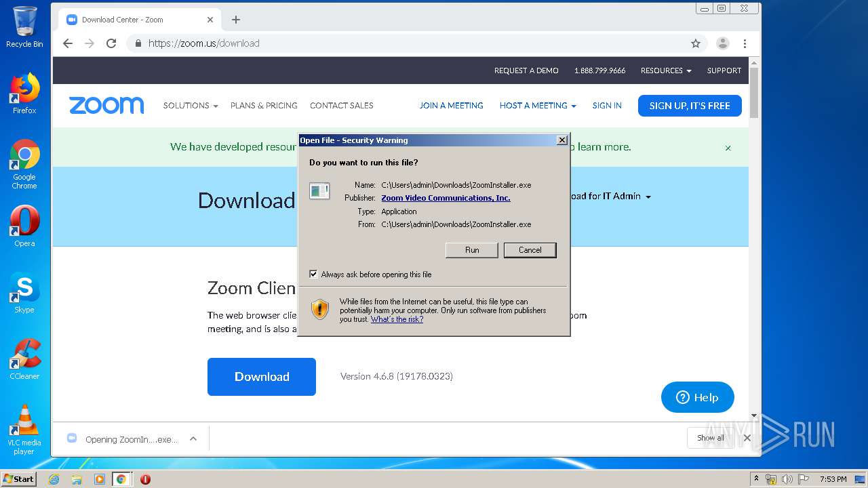Click Chrome's forward arrow

(90, 43)
